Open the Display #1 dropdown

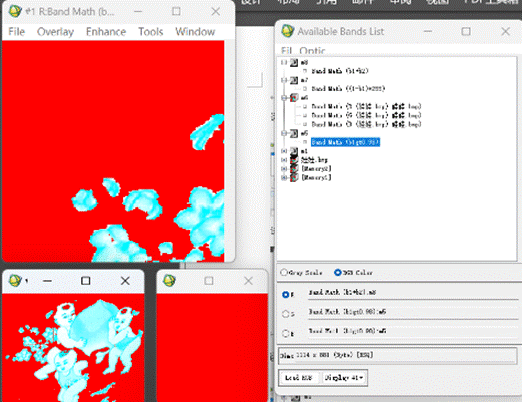click(x=344, y=378)
